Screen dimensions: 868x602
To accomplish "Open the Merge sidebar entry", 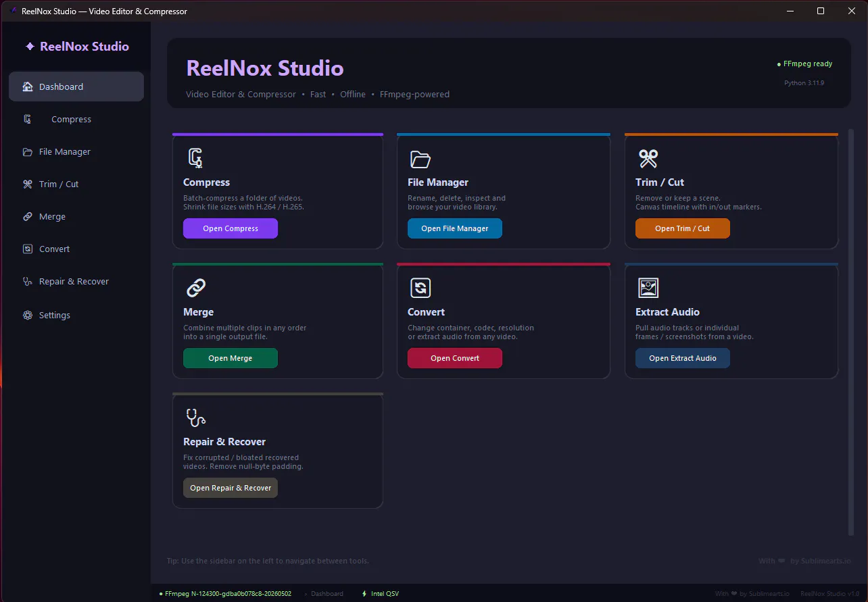I will coord(76,216).
